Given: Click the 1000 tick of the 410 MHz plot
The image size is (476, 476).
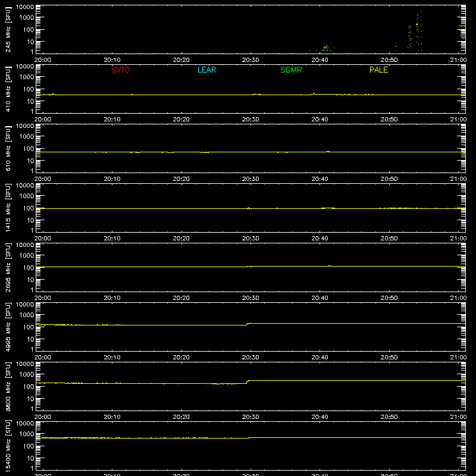Looking at the screenshot, I should [x=27, y=77].
